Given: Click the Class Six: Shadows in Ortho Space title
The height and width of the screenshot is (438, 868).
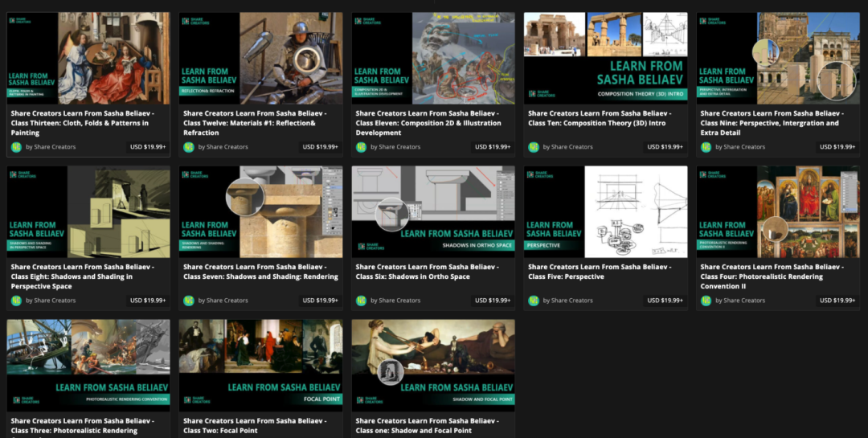Looking at the screenshot, I should tap(427, 272).
